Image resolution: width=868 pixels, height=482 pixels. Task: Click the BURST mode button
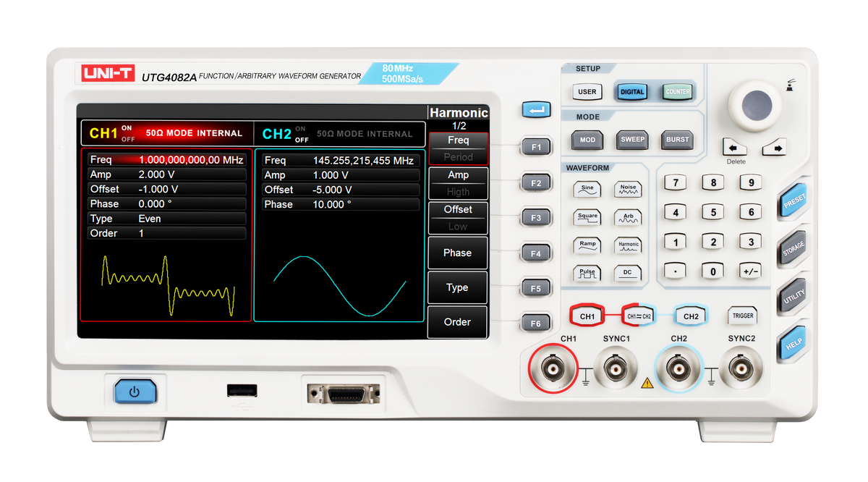tap(678, 140)
